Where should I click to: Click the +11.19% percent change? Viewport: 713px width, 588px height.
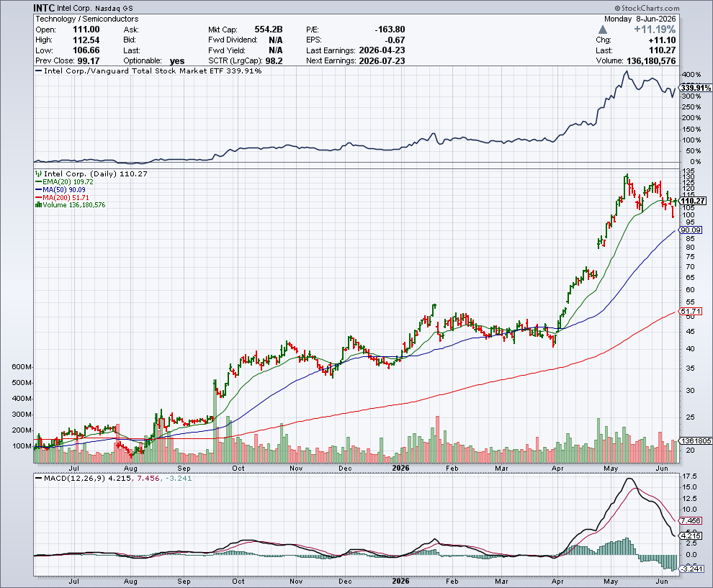(655, 30)
